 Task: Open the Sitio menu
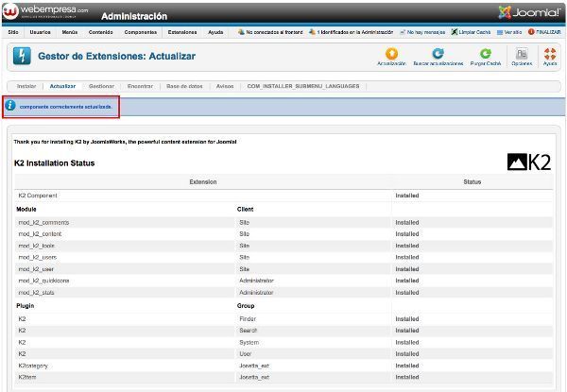[13, 32]
